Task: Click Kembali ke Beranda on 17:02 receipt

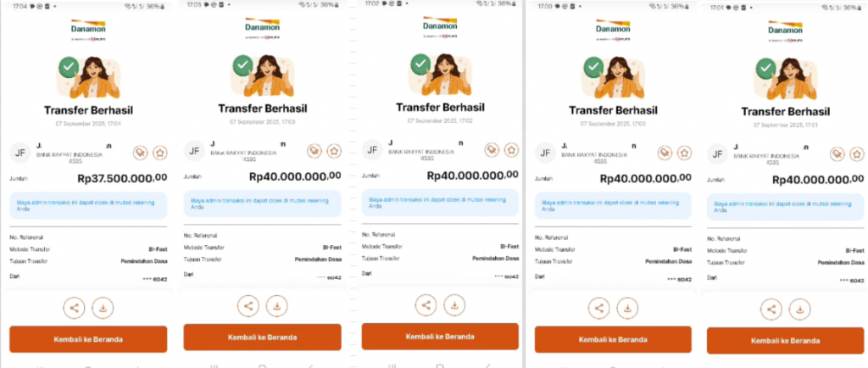Action: [440, 337]
